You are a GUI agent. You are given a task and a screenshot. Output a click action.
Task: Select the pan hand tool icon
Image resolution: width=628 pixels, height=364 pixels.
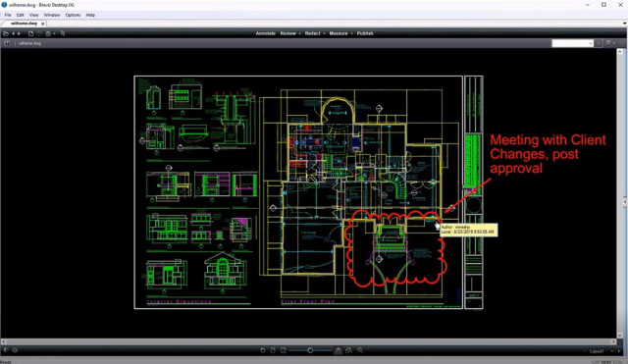[338, 350]
